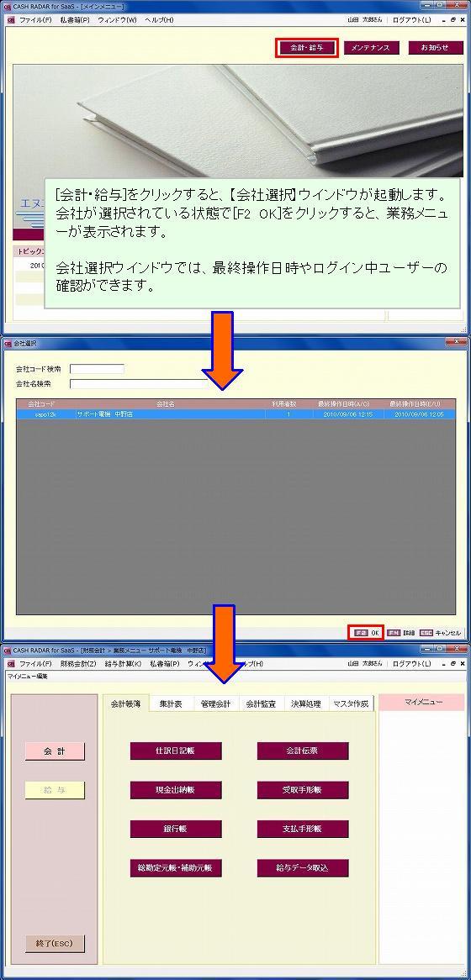This screenshot has height=980, width=471.
Task: Click the 会計・給与 button
Action: click(306, 48)
